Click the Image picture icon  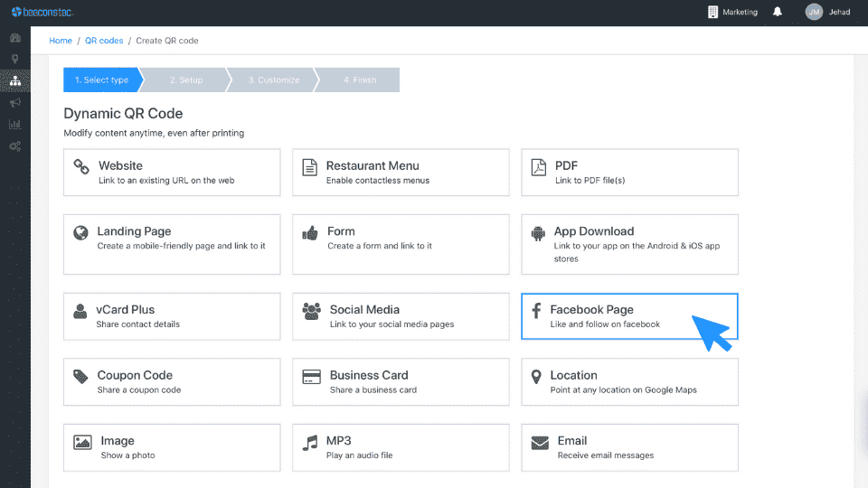[82, 442]
